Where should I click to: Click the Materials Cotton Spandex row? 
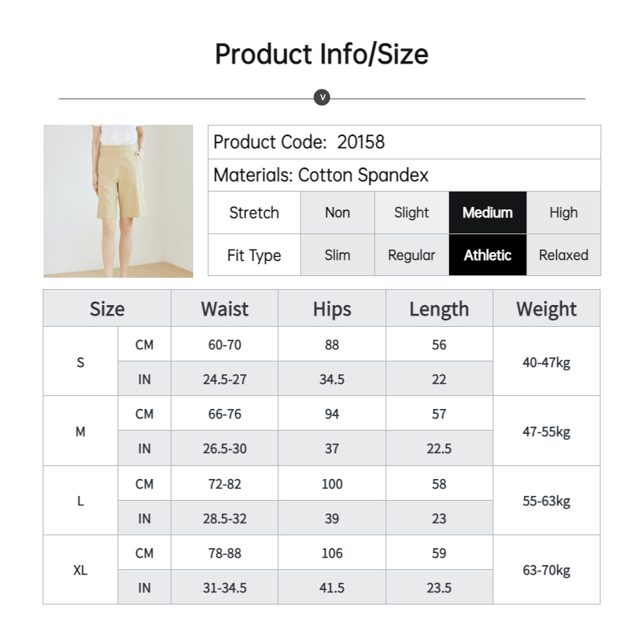pyautogui.click(x=404, y=175)
